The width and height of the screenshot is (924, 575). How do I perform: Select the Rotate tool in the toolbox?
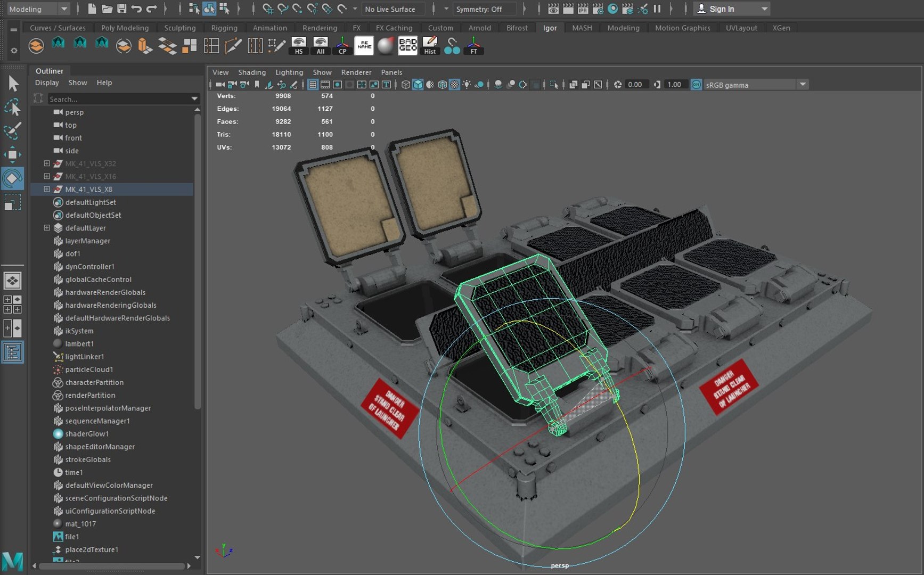coord(13,178)
